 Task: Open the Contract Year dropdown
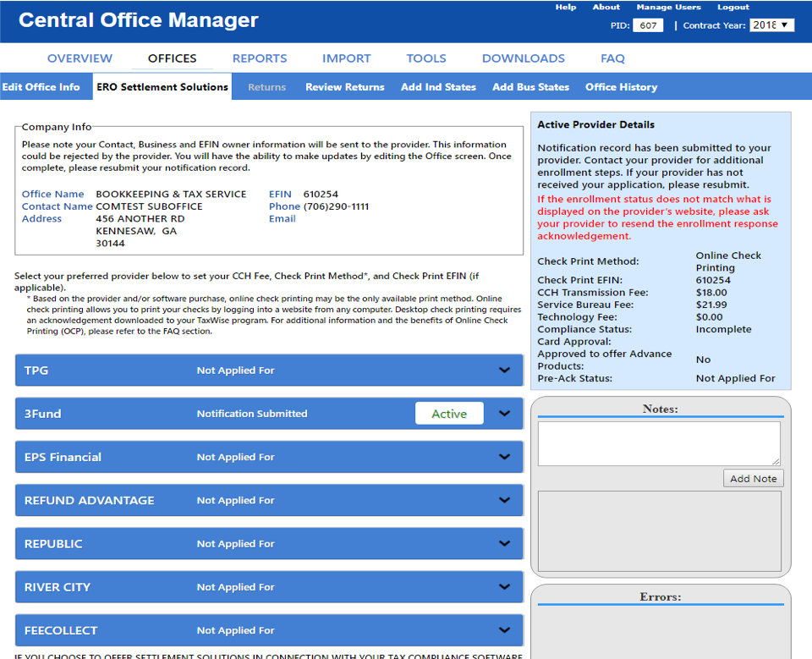[x=771, y=25]
